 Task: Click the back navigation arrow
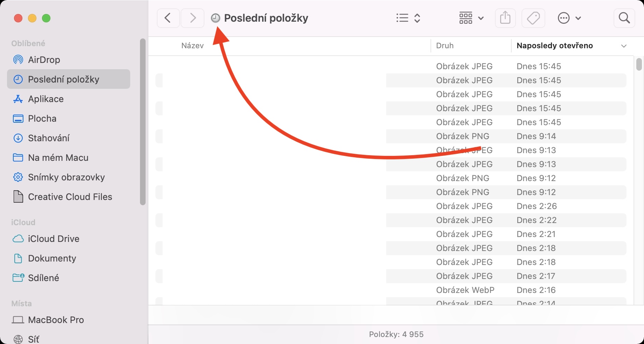tap(168, 18)
